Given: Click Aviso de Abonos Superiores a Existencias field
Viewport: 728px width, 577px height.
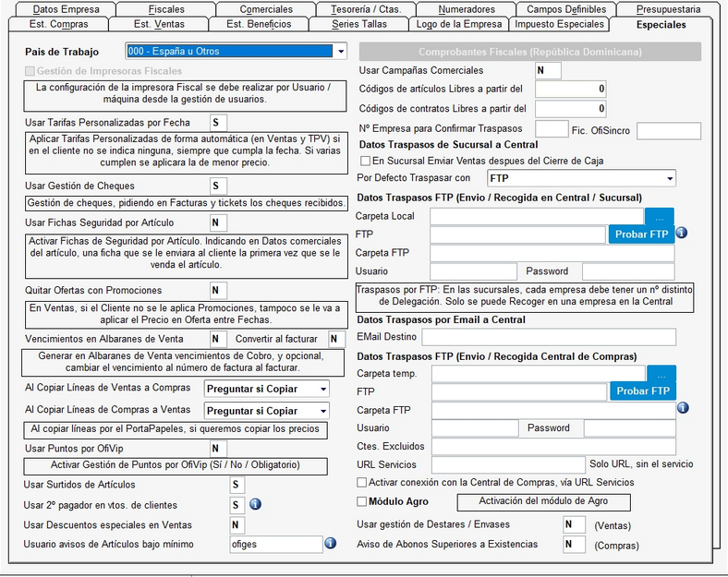Looking at the screenshot, I should tap(574, 544).
